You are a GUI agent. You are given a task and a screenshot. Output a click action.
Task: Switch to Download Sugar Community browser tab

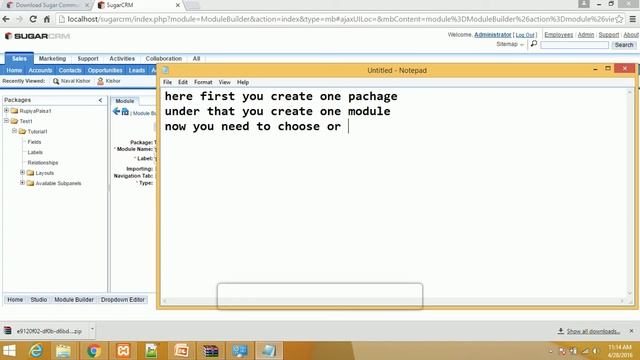(47, 5)
